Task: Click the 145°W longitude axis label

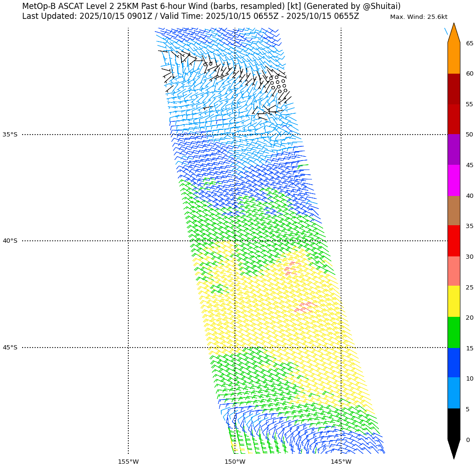Action: (341, 461)
